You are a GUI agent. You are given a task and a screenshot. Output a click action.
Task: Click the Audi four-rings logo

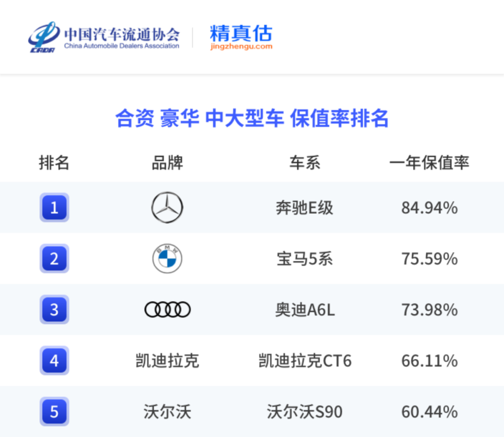click(167, 309)
